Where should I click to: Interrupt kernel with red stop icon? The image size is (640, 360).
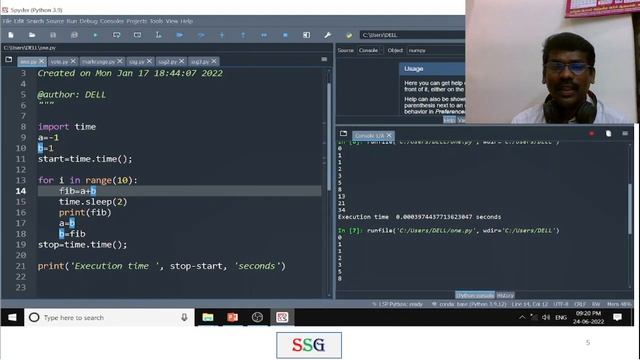[x=591, y=133]
